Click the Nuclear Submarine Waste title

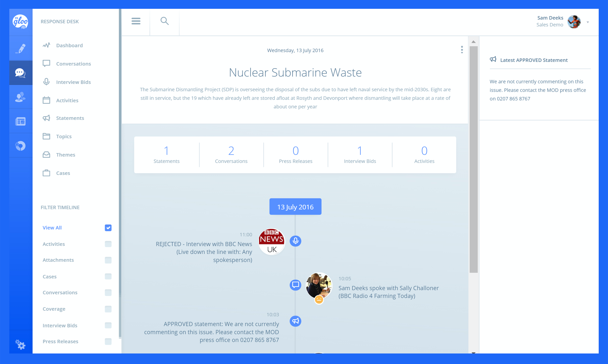click(295, 73)
